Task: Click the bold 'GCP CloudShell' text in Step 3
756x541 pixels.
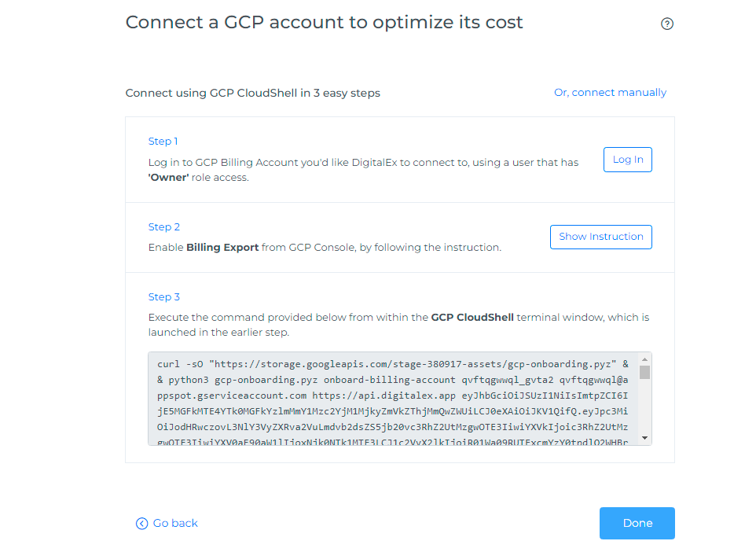Action: pyautogui.click(x=472, y=318)
